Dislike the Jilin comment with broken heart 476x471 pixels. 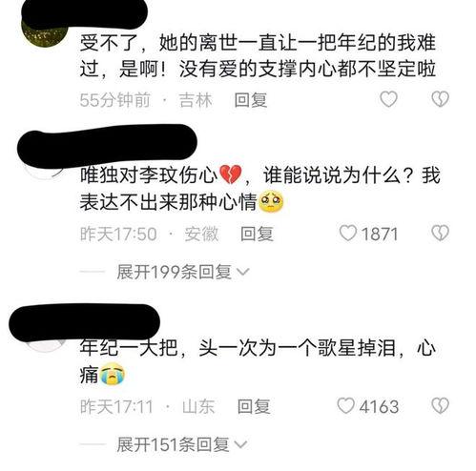tap(441, 99)
